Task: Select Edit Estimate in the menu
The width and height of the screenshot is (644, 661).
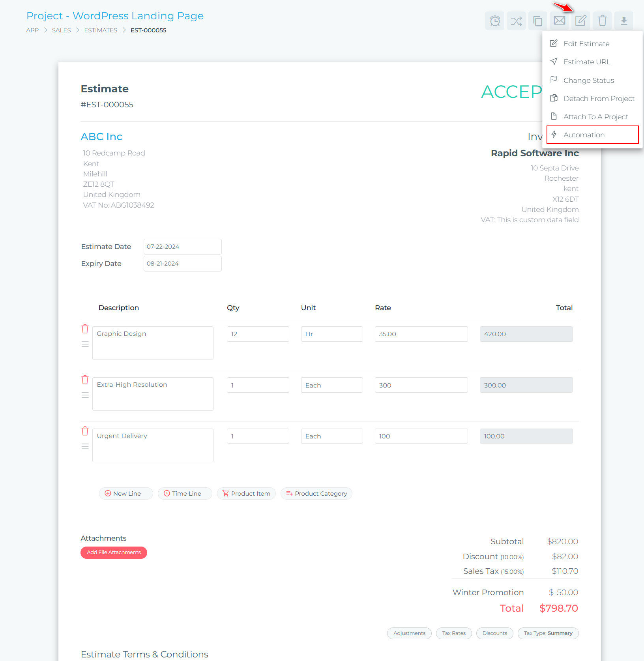Action: click(x=586, y=44)
